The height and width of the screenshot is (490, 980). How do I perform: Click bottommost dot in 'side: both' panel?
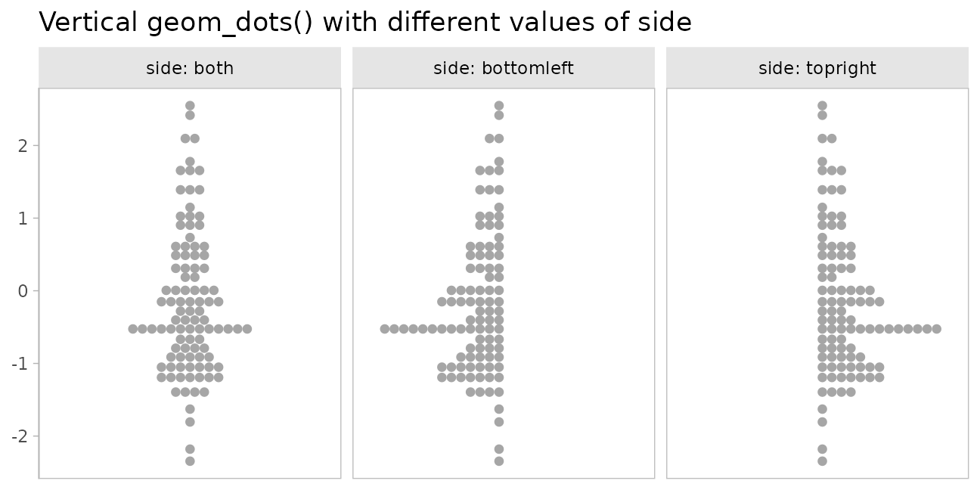coord(190,461)
